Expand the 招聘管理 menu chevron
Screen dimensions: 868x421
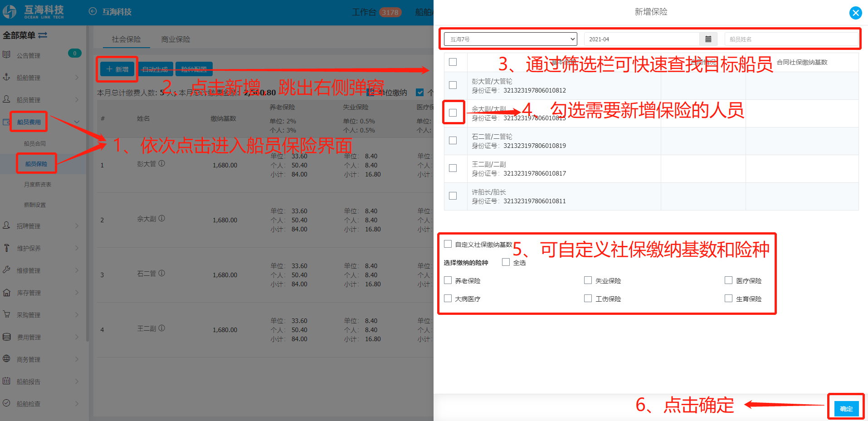tap(77, 225)
